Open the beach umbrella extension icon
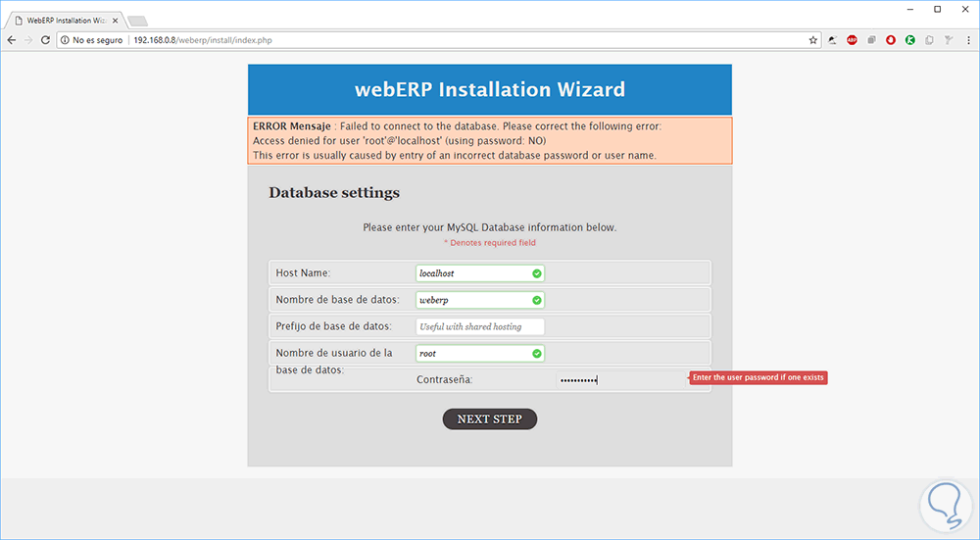 coord(832,40)
